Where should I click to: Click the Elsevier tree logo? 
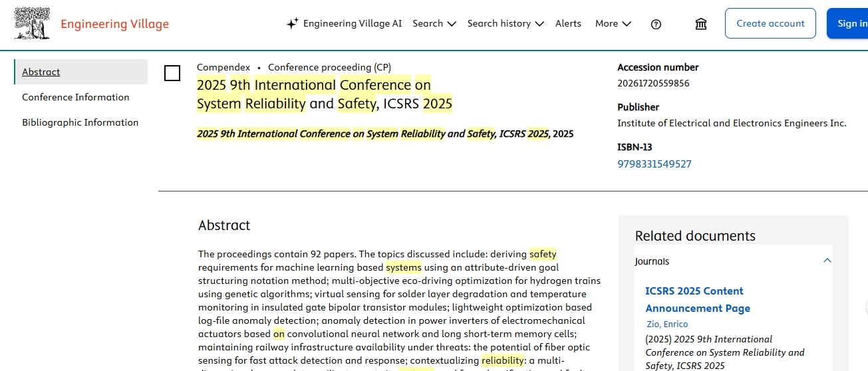[32, 23]
